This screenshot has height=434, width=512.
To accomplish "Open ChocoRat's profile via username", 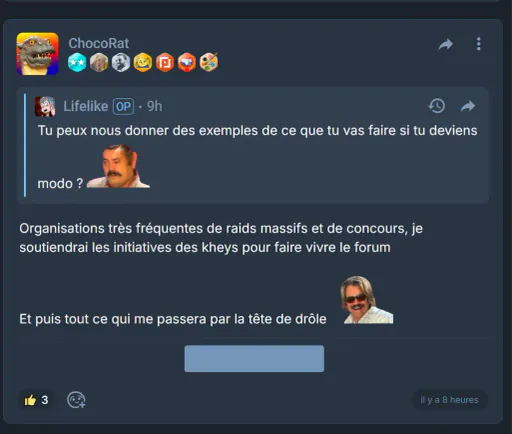I will pyautogui.click(x=99, y=43).
